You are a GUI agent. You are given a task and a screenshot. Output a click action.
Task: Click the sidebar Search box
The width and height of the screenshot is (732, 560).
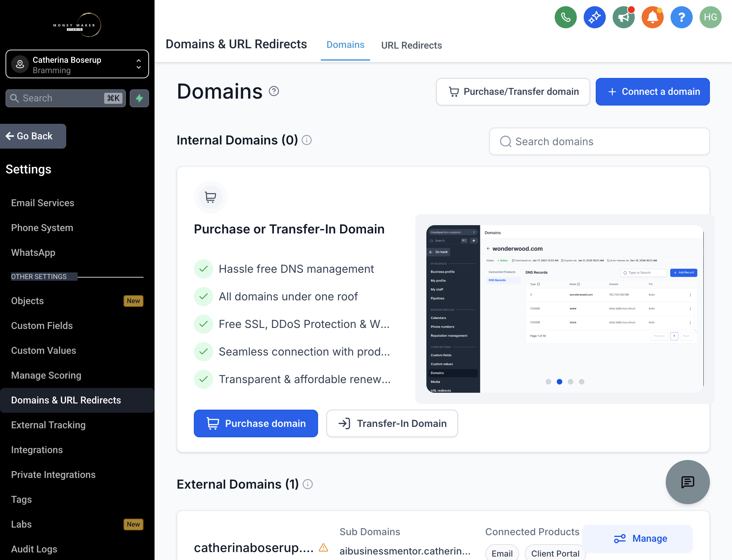pos(66,98)
